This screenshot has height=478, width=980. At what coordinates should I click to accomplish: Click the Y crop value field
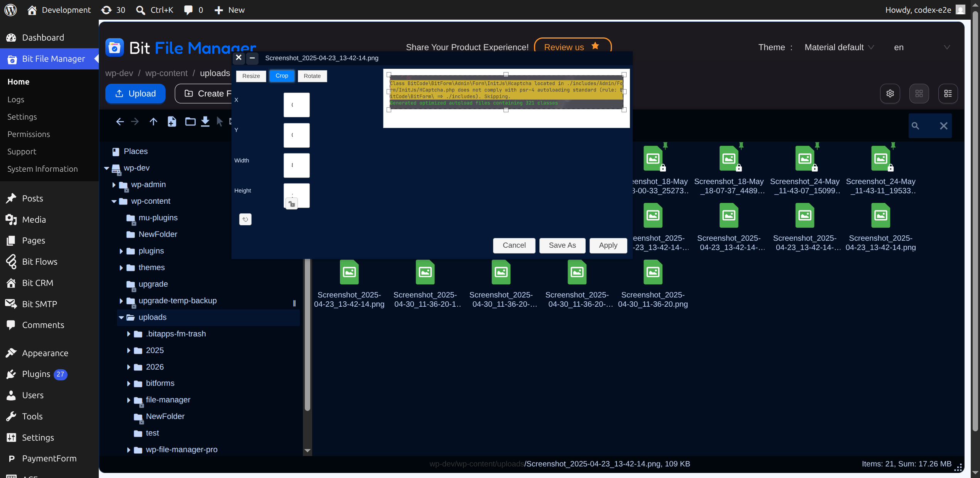click(x=297, y=135)
